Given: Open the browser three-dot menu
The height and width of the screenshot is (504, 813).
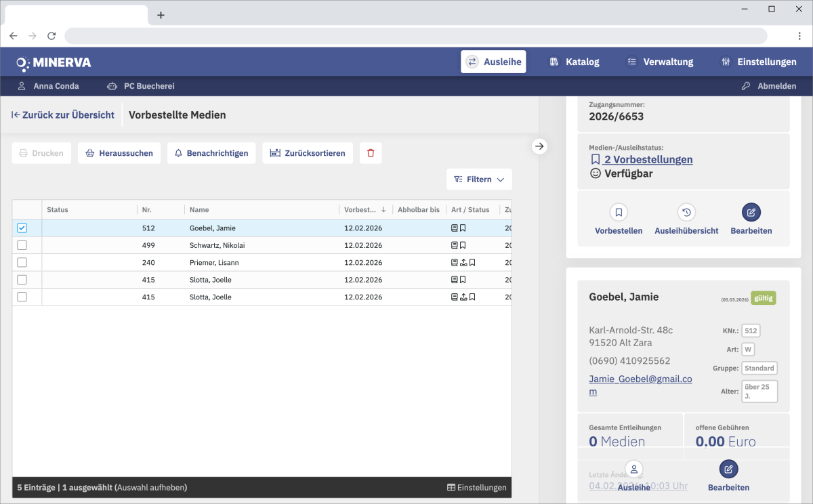Looking at the screenshot, I should (x=799, y=36).
